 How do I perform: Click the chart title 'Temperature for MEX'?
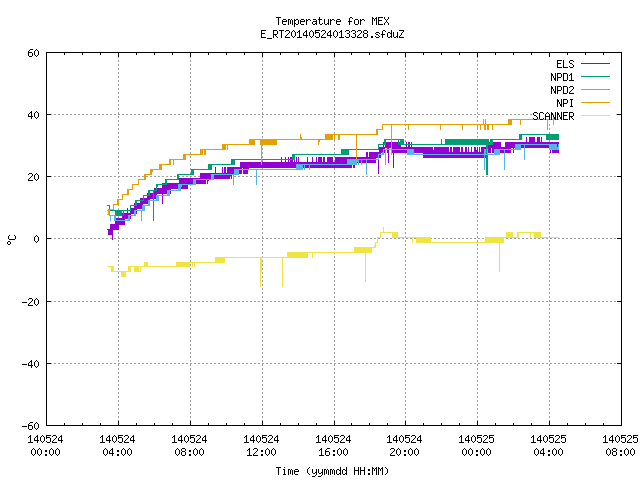pyautogui.click(x=332, y=21)
